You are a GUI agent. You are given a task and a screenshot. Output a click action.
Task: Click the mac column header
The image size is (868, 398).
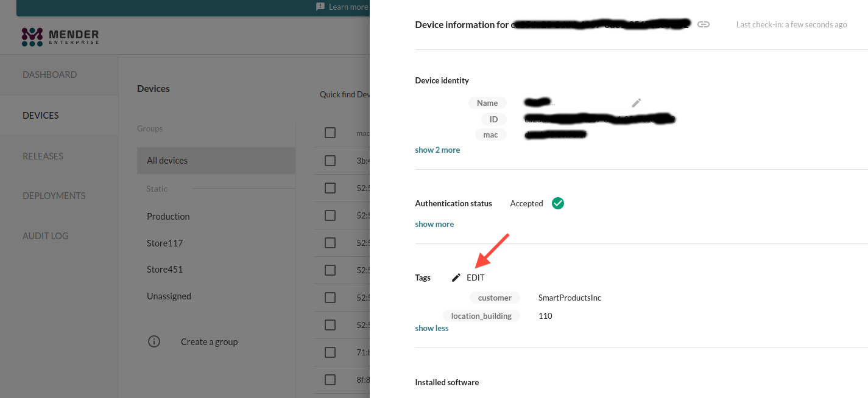click(x=362, y=133)
